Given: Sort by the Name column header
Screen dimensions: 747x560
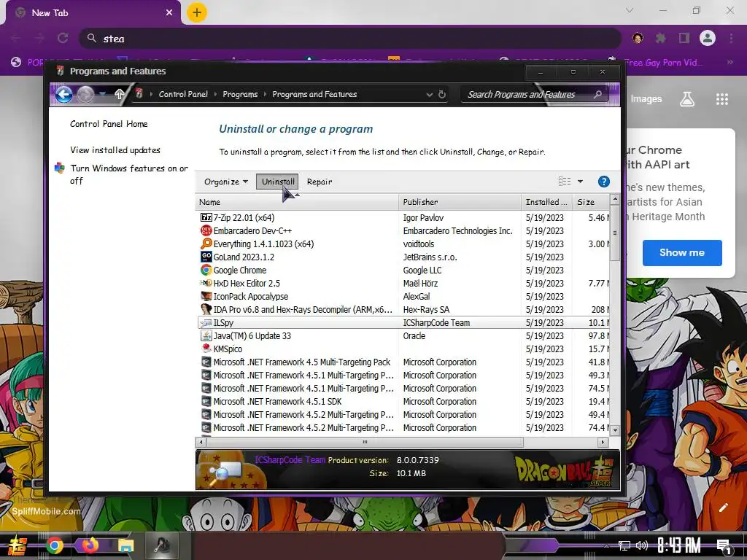Looking at the screenshot, I should coord(297,202).
